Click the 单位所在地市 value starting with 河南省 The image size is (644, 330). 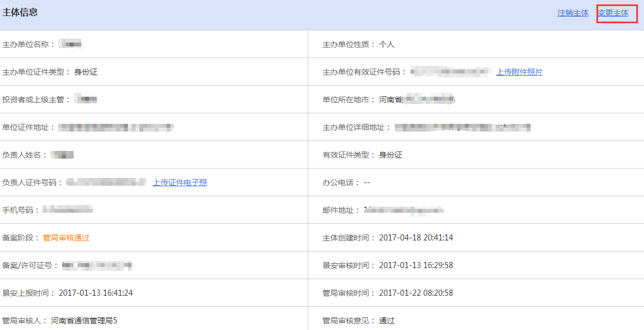417,99
